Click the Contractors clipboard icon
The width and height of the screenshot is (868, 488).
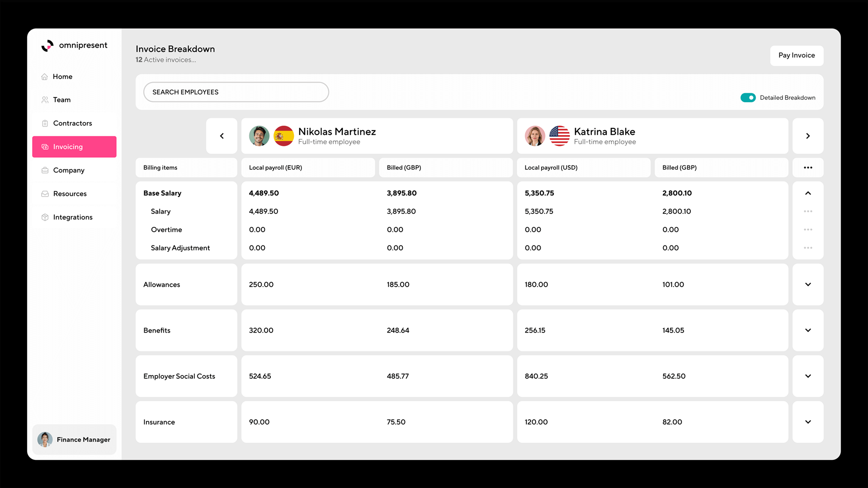45,123
